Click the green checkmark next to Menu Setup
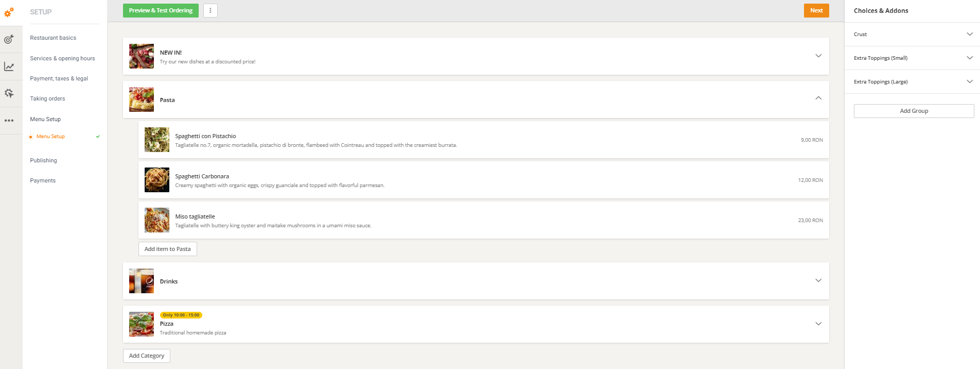The height and width of the screenshot is (369, 980). (98, 137)
